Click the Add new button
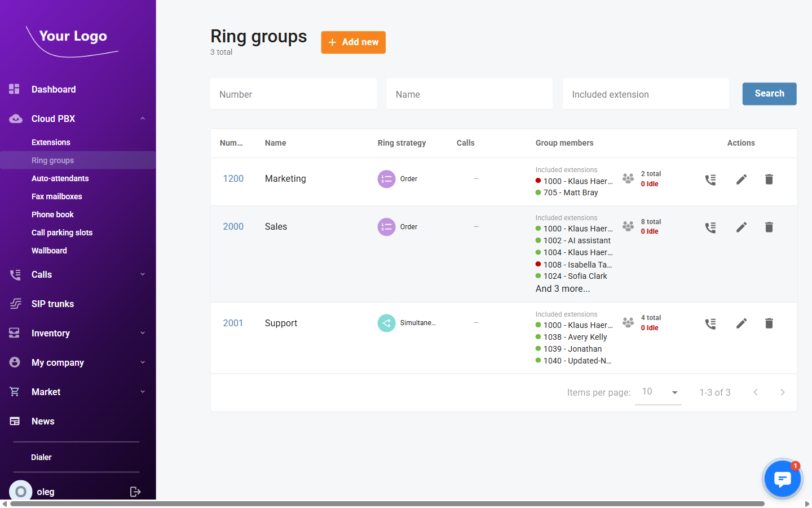 coord(353,42)
